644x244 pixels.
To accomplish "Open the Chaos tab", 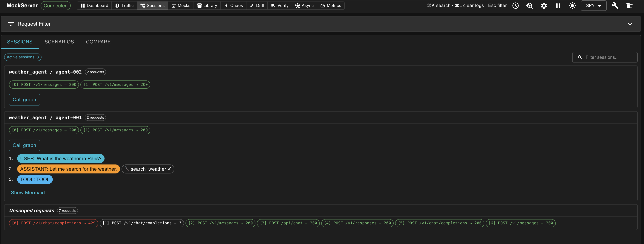I will (x=234, y=5).
